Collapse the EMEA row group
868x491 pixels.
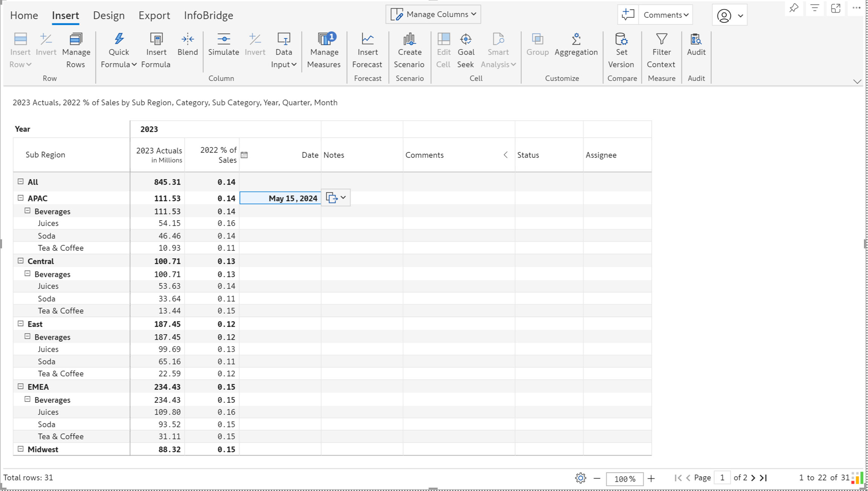coord(21,387)
